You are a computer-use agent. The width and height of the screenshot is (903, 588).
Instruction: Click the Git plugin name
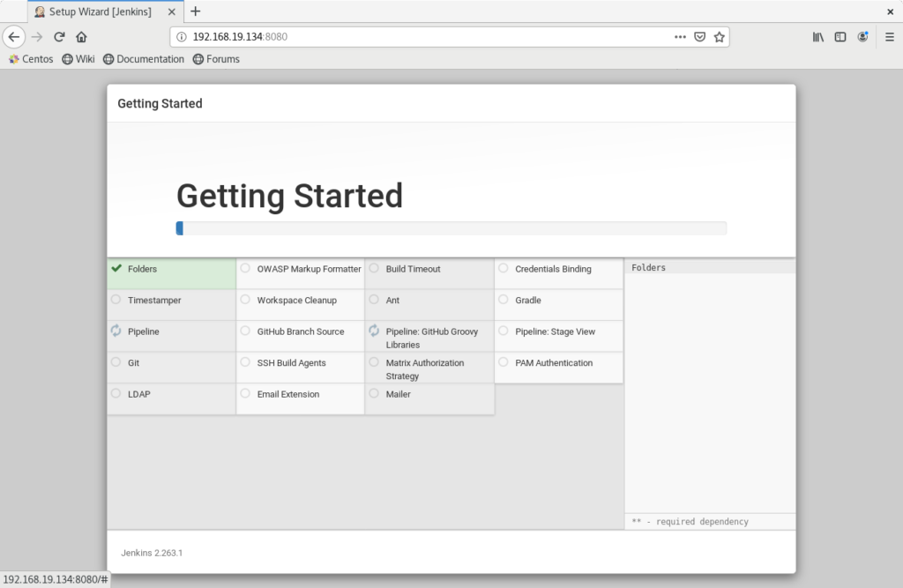coord(134,363)
